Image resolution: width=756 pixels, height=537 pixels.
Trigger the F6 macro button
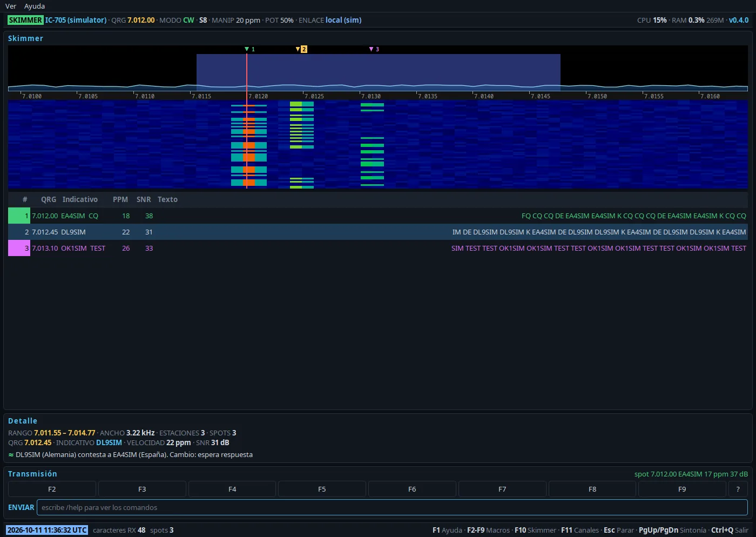412,489
